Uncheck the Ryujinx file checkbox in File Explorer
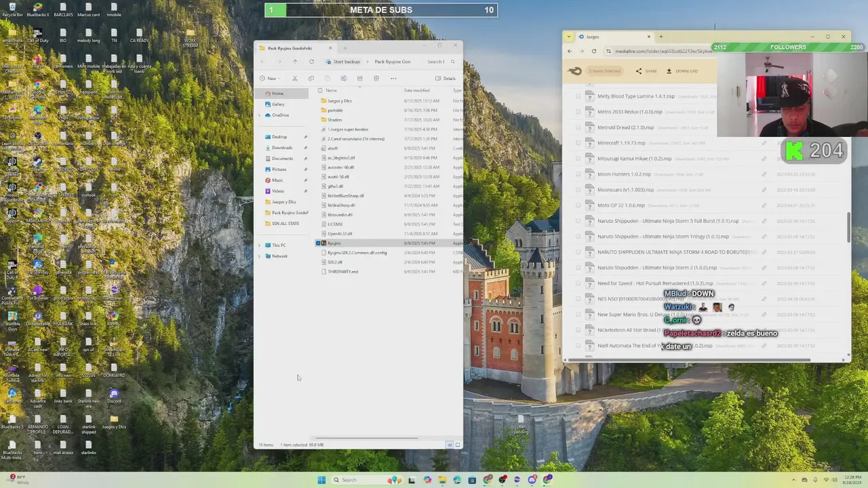The image size is (868, 488). [x=319, y=243]
